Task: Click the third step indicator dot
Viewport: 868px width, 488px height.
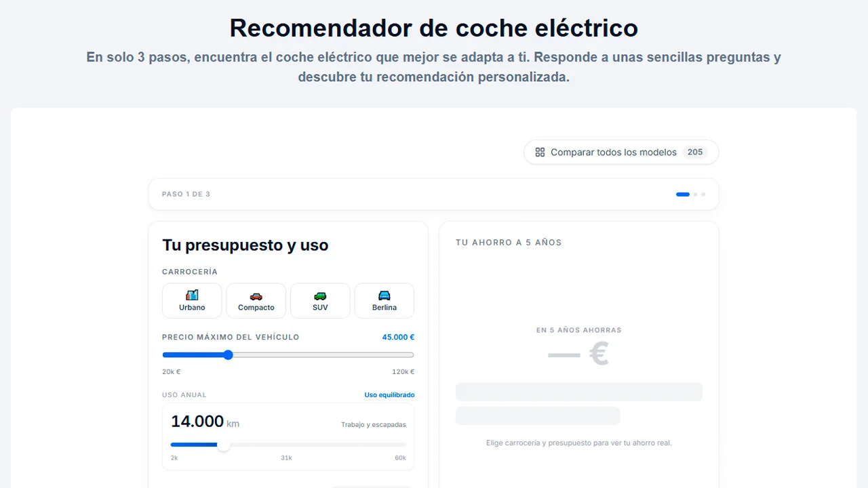Action: [x=703, y=195]
